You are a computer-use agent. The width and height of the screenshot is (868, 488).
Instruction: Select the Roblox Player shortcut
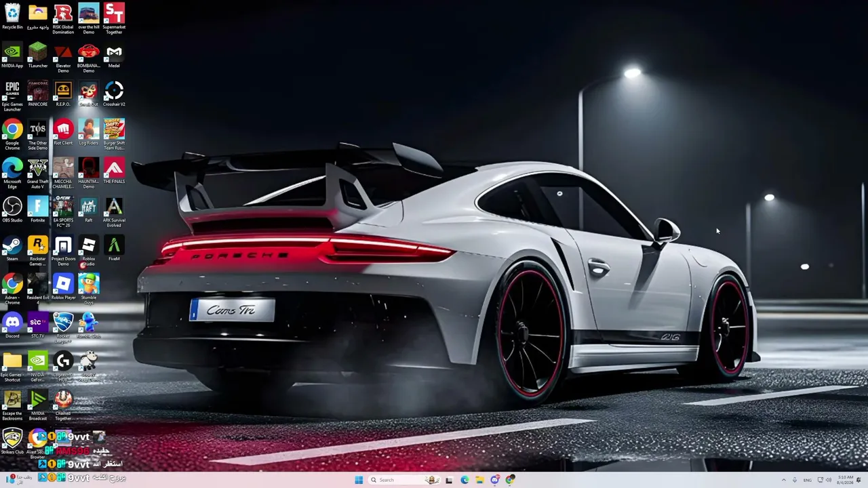[x=63, y=287]
